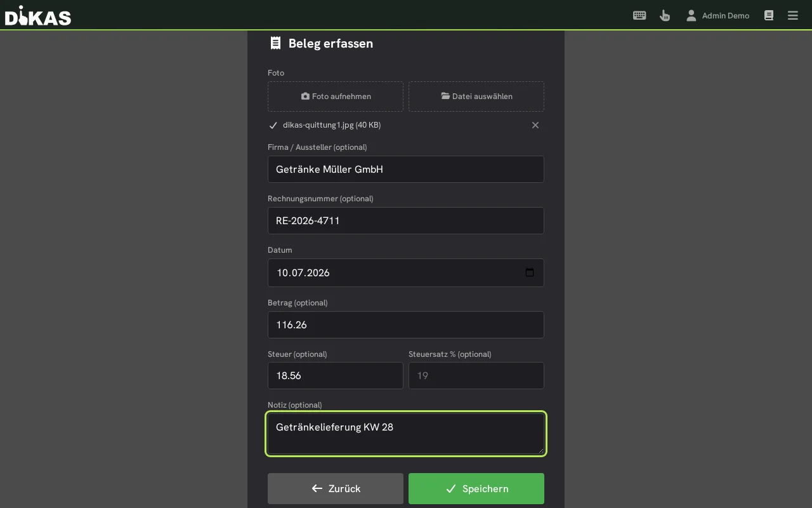Image resolution: width=812 pixels, height=508 pixels.
Task: Click the Datei auswählen button
Action: click(x=476, y=97)
